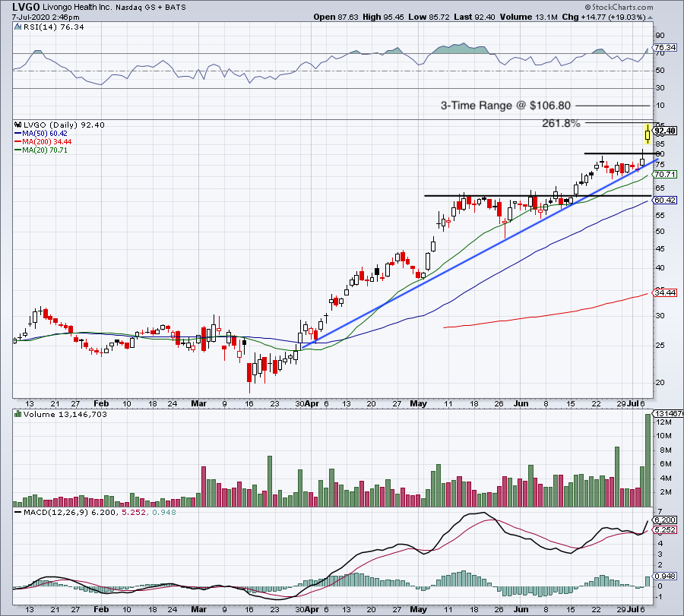
Task: Click the 6.200 MACD line axis tag
Action: click(x=665, y=520)
